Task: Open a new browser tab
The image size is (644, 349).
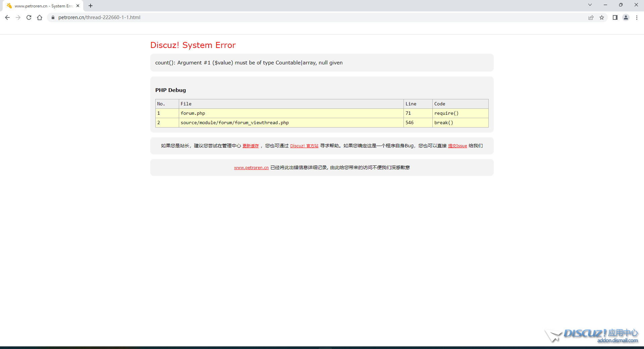Action: click(x=91, y=6)
